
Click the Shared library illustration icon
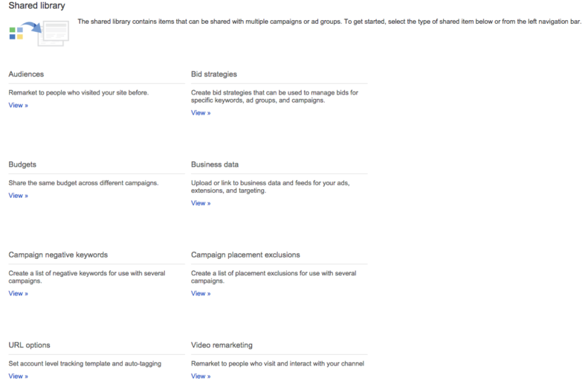click(39, 33)
